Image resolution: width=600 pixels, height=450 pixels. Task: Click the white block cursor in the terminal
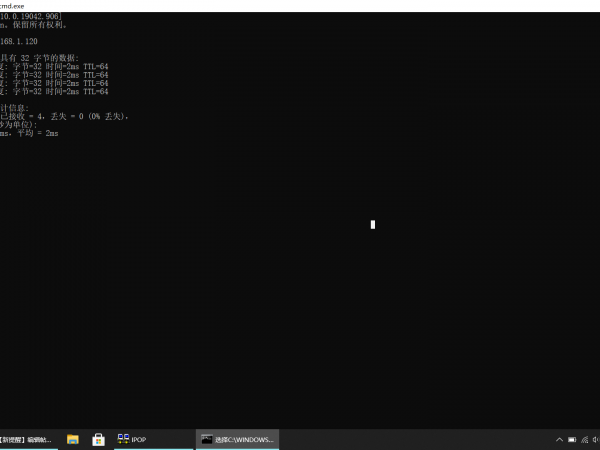point(372,224)
